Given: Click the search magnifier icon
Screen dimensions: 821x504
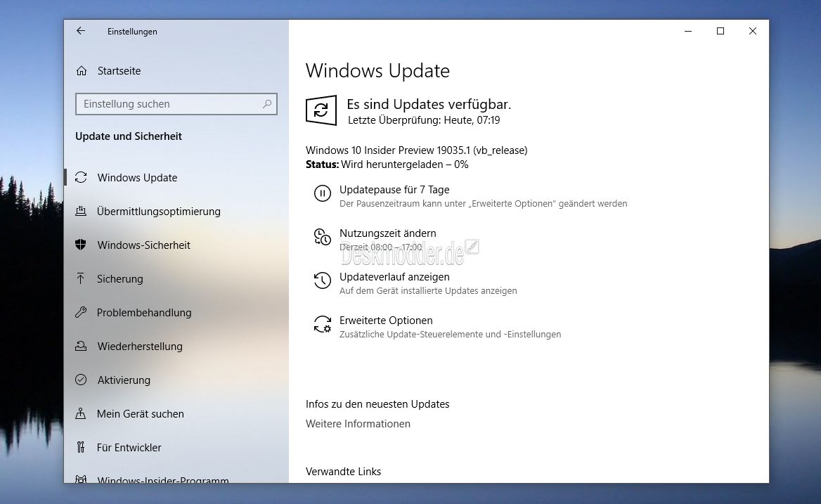Looking at the screenshot, I should [267, 103].
